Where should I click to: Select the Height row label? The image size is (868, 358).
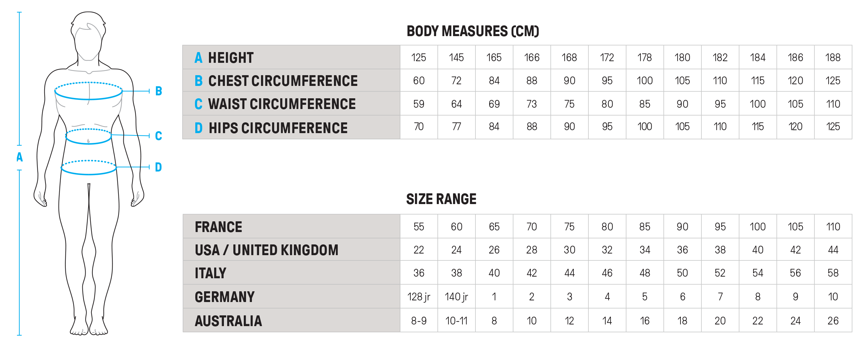[x=230, y=58]
